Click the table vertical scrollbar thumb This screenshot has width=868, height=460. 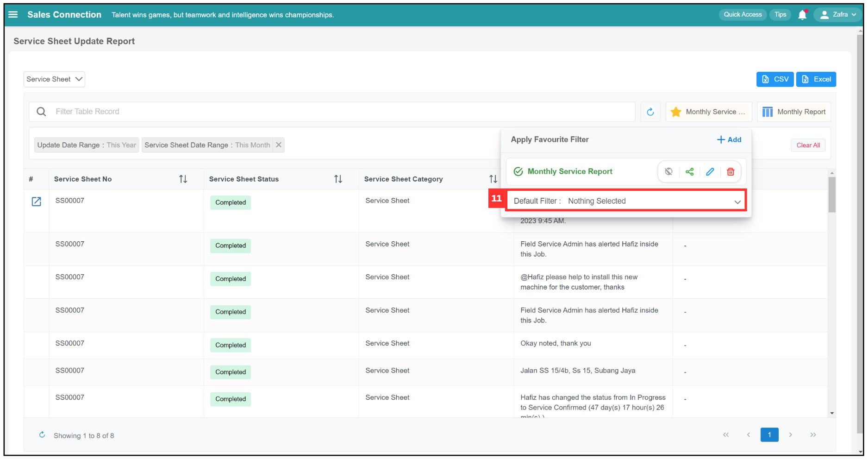(832, 195)
